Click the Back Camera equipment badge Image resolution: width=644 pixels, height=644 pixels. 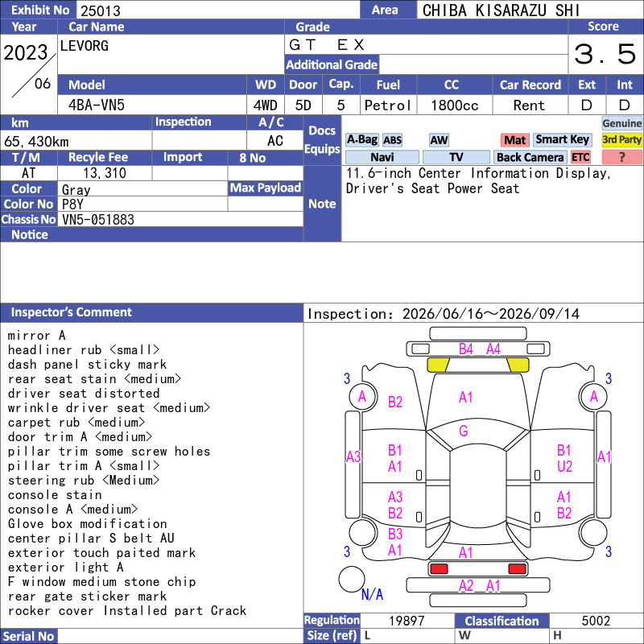530,157
